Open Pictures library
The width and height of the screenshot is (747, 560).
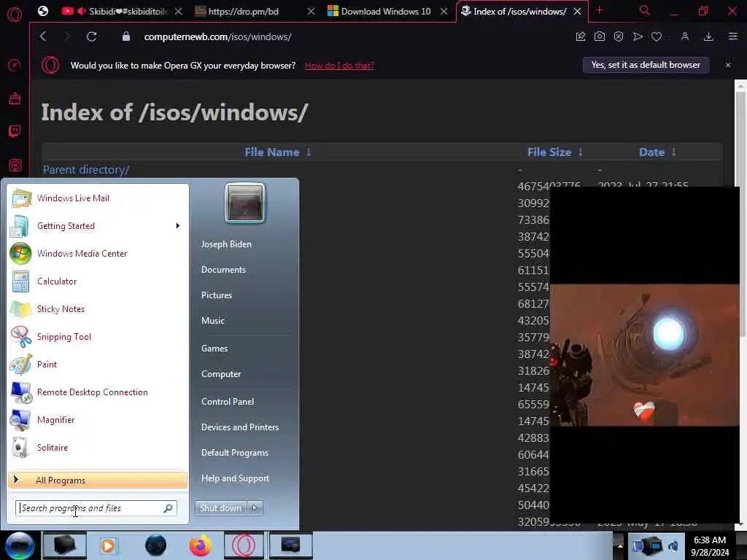217,295
